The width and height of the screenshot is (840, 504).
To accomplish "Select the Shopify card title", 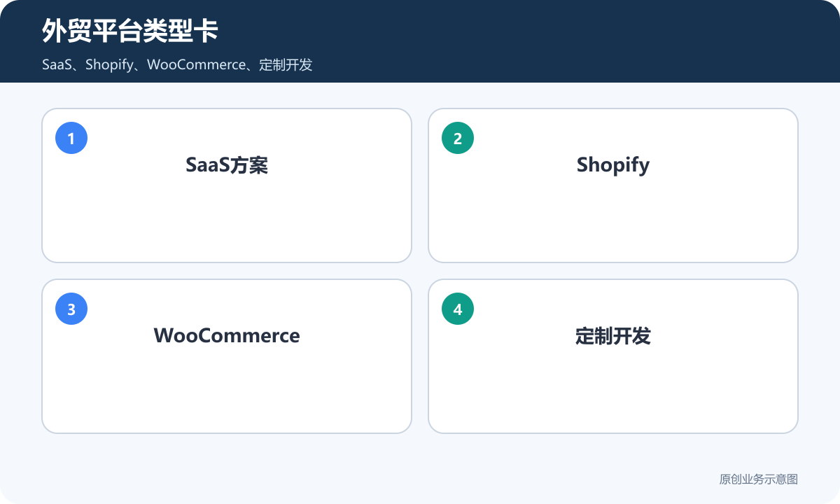I will tap(613, 165).
